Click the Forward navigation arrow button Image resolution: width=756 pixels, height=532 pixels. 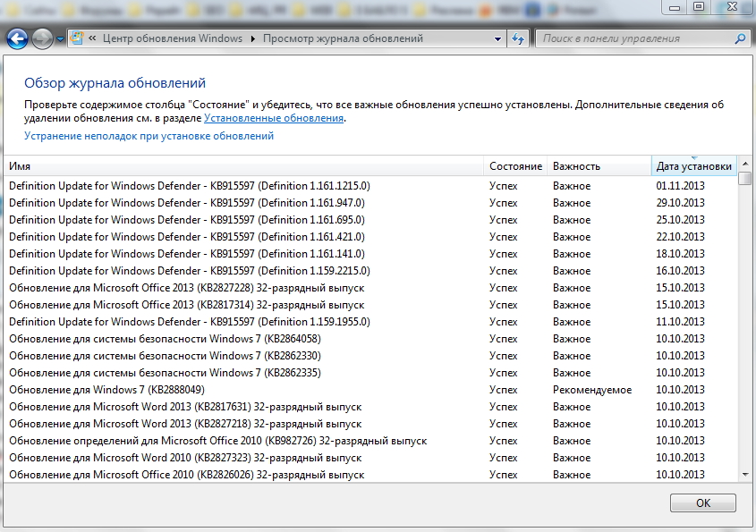(42, 39)
